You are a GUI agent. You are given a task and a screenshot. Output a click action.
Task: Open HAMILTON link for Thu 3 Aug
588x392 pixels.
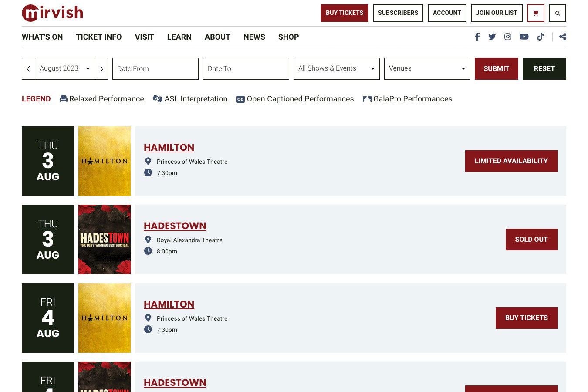pos(169,147)
